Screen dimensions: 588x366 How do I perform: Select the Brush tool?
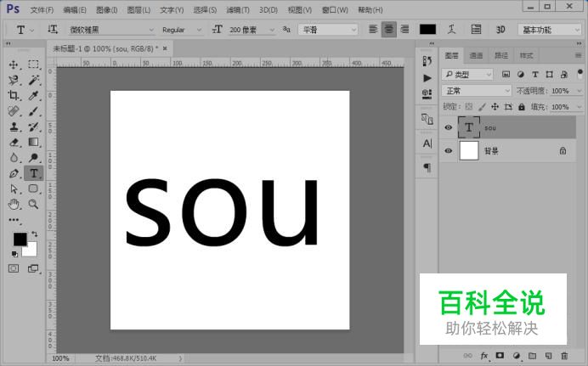coord(33,111)
